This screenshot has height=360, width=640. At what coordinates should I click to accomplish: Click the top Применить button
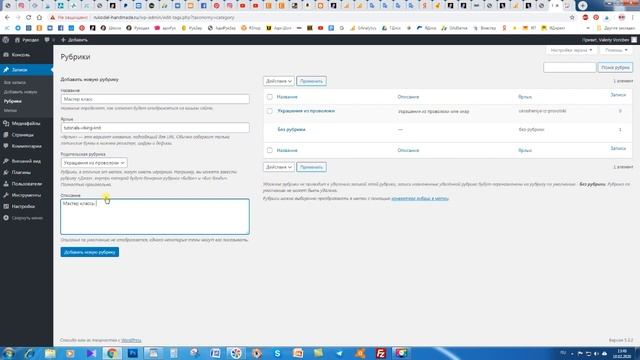[311, 81]
